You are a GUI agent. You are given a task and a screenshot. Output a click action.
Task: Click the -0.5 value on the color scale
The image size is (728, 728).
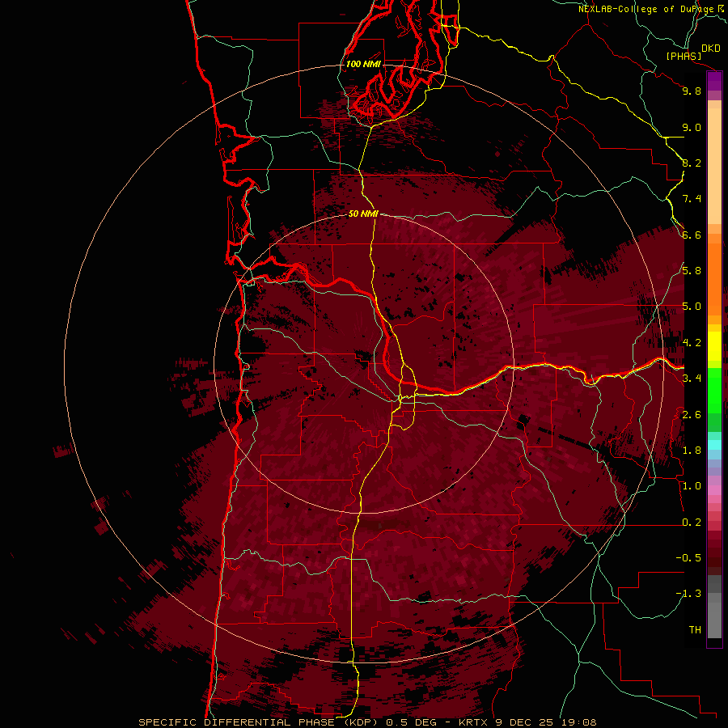[x=688, y=558]
